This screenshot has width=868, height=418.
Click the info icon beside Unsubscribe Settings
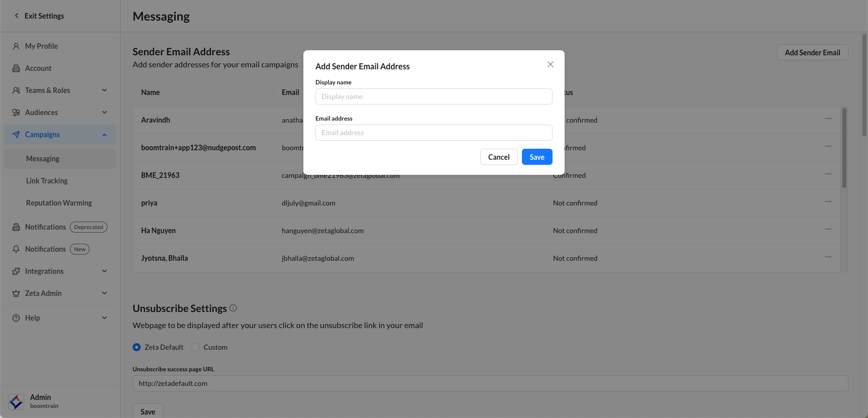point(233,308)
